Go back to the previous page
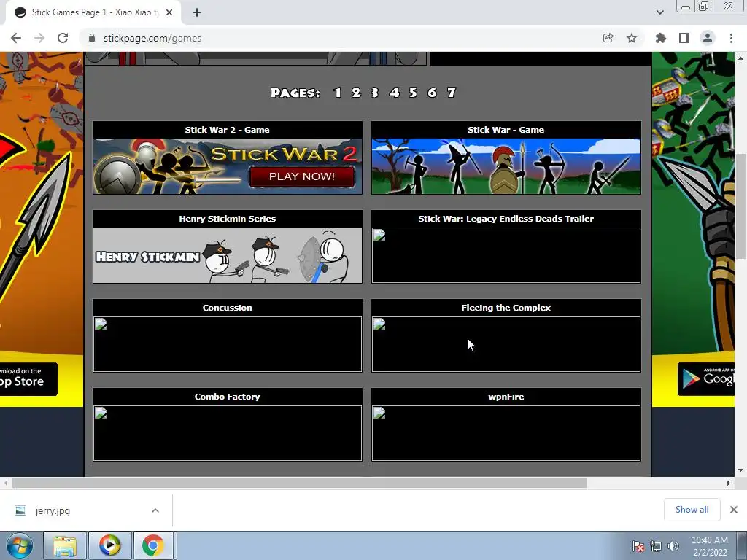747x560 pixels. 16,38
